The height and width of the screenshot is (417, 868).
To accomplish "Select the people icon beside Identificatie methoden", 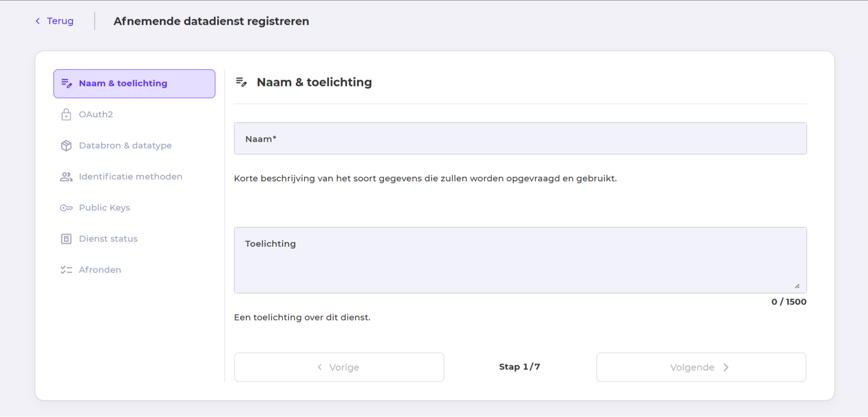I will click(x=66, y=176).
